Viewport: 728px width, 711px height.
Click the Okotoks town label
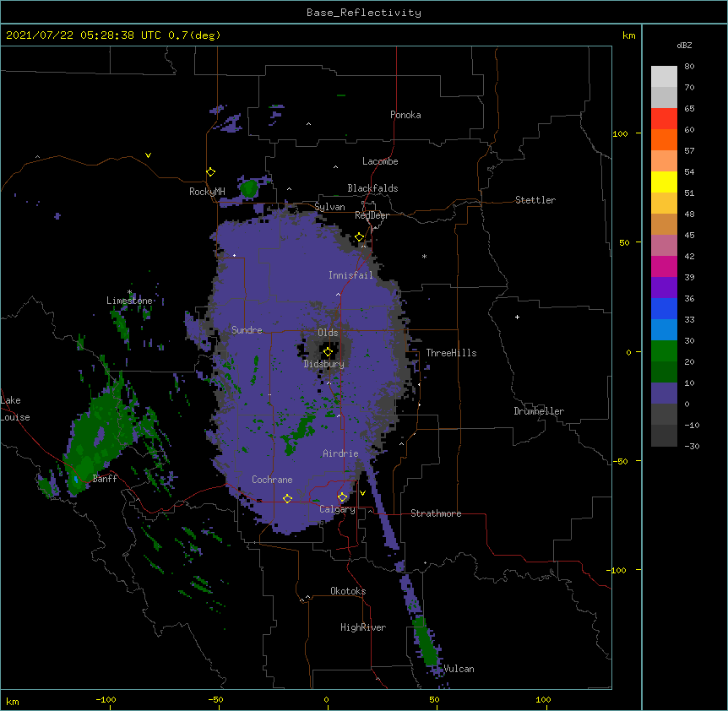348,591
